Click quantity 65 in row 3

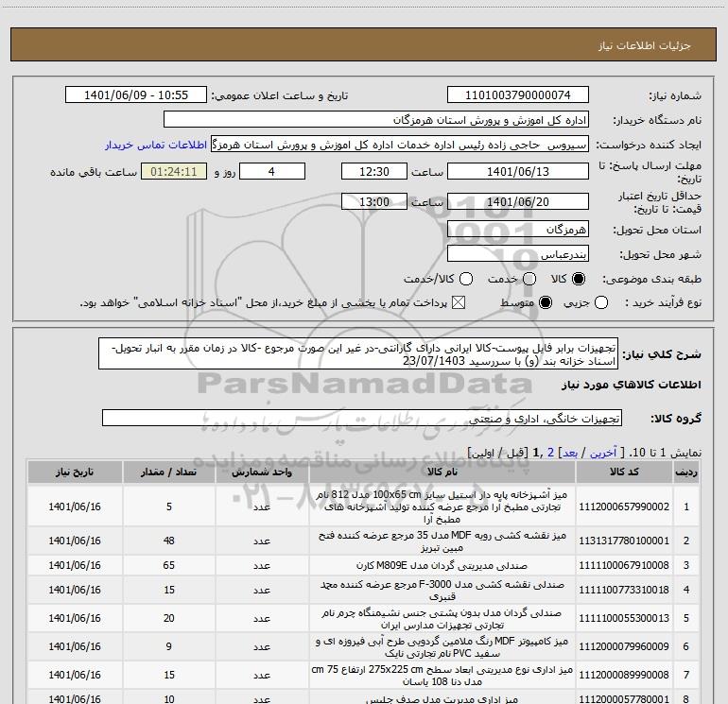169,565
